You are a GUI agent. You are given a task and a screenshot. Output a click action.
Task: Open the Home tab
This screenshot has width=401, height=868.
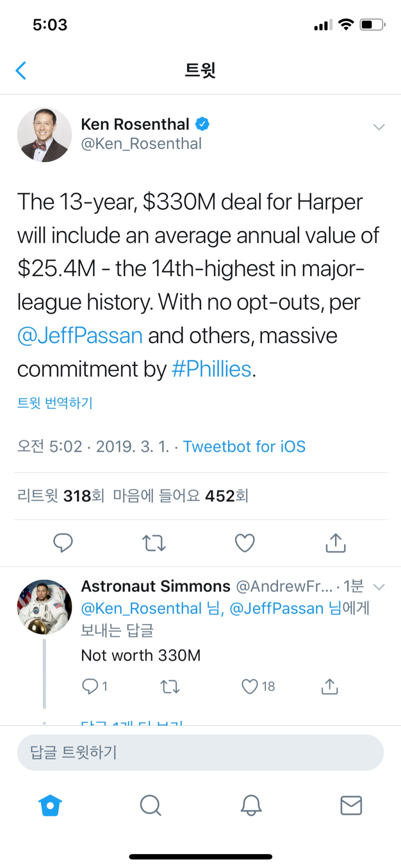point(50,805)
